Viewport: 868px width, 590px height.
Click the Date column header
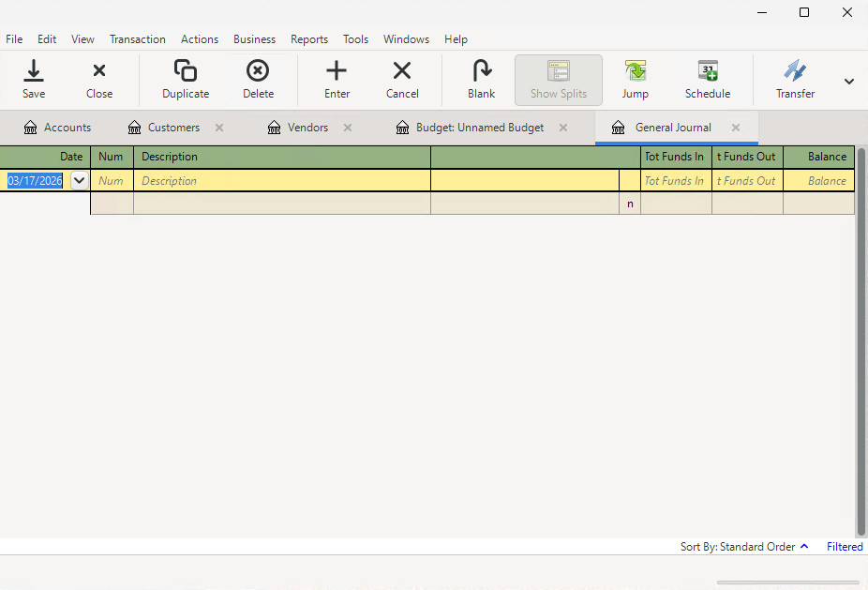pyautogui.click(x=45, y=157)
